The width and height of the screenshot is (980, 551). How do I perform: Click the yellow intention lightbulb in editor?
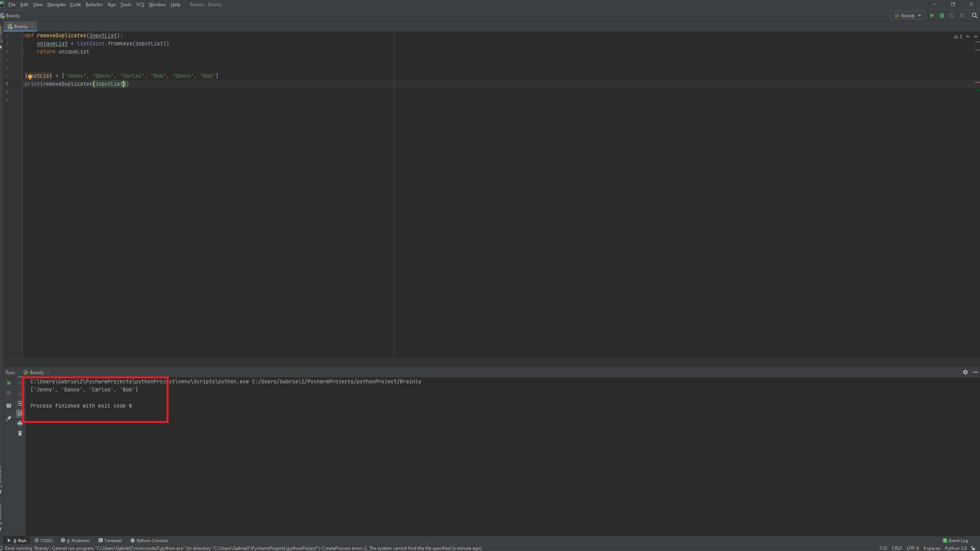pos(30,77)
